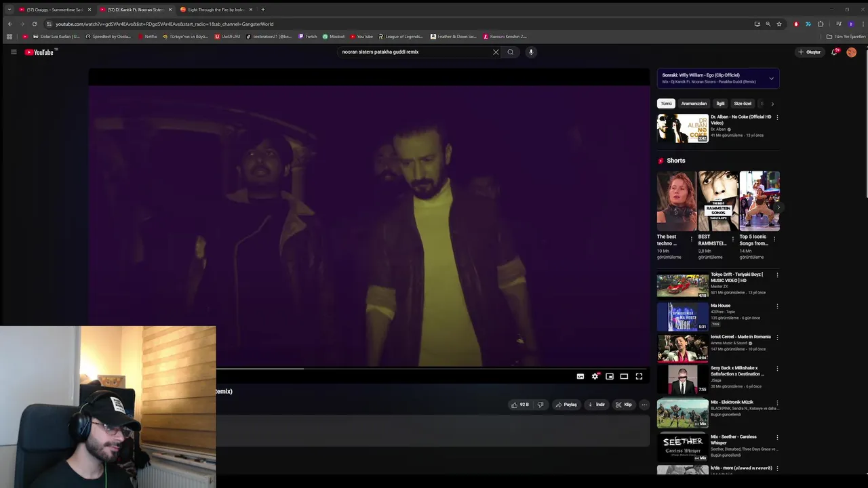The height and width of the screenshot is (488, 868).
Task: Open the Dr. Alban No Coke thumbnail
Action: (x=682, y=128)
